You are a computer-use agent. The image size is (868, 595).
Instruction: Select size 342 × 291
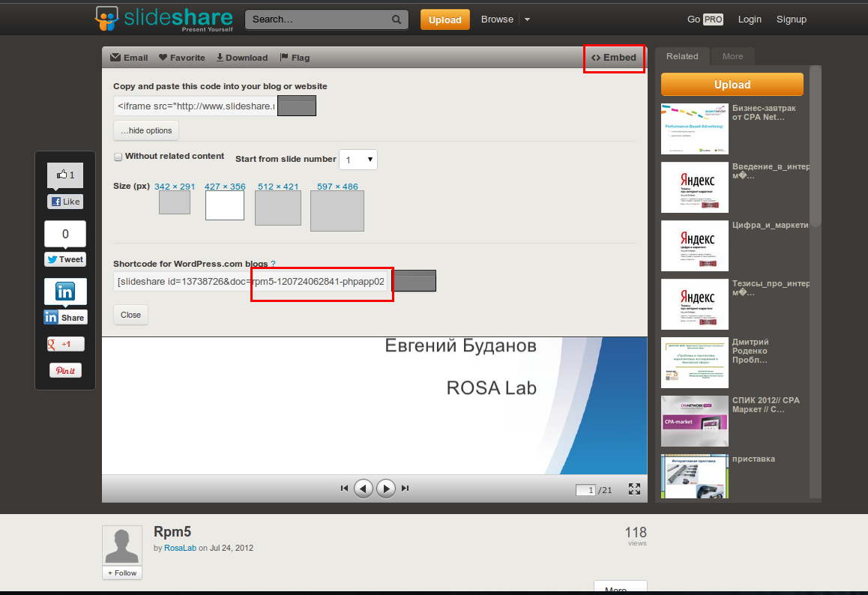(x=175, y=187)
